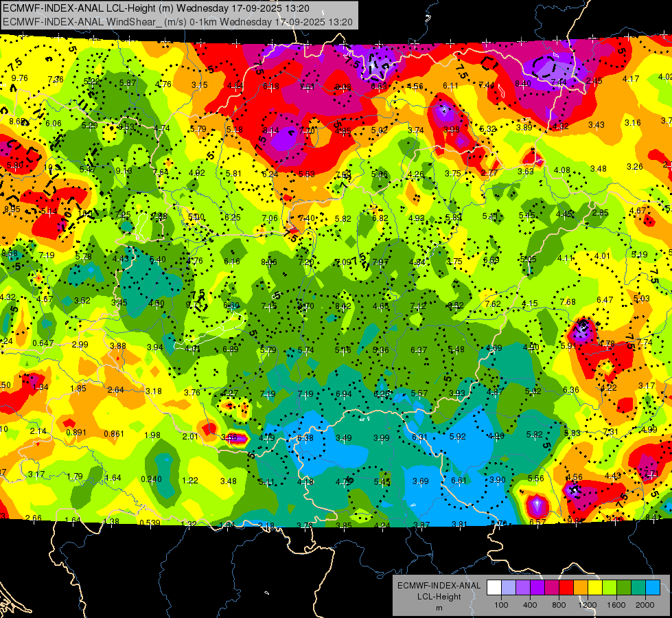This screenshot has width=672, height=618.
Task: Click the wind shear value 0.891
Action: pos(76,433)
